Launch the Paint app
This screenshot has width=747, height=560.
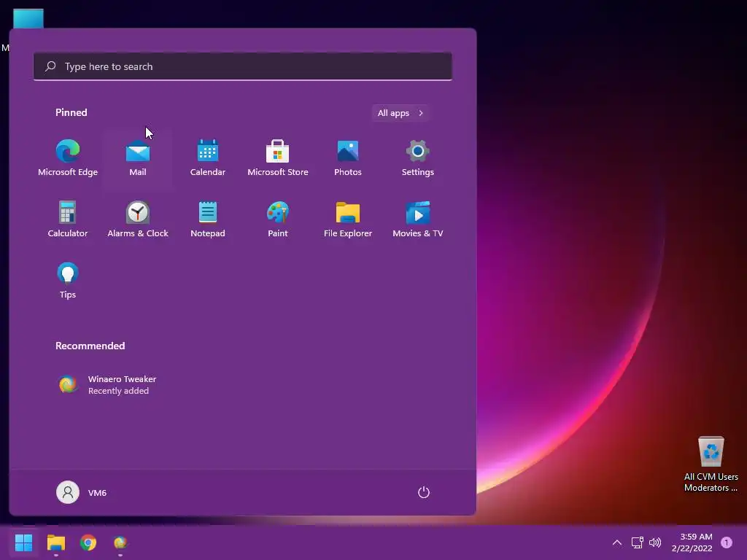pos(278,219)
